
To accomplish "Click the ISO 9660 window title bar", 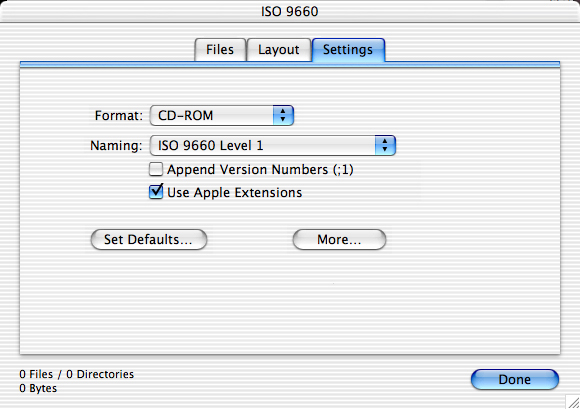I will (290, 11).
